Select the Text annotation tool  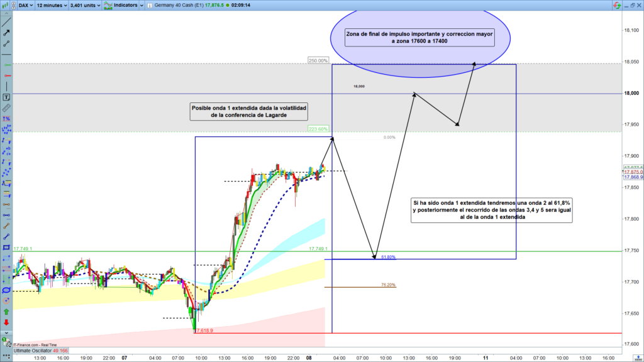tap(6, 97)
